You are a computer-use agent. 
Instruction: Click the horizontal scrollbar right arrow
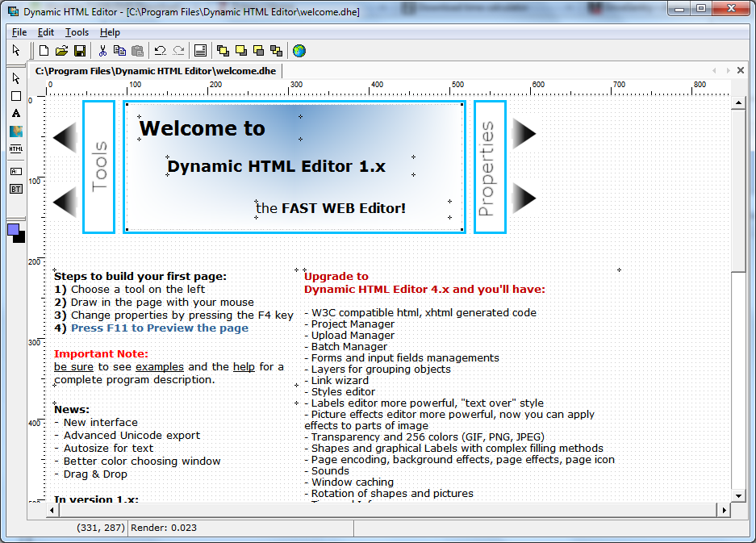click(x=723, y=510)
